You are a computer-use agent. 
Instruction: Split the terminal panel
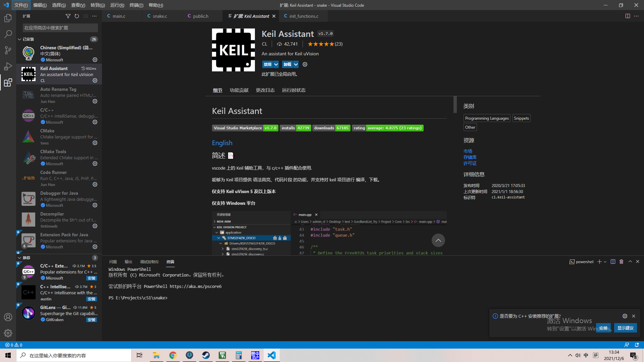tap(613, 262)
